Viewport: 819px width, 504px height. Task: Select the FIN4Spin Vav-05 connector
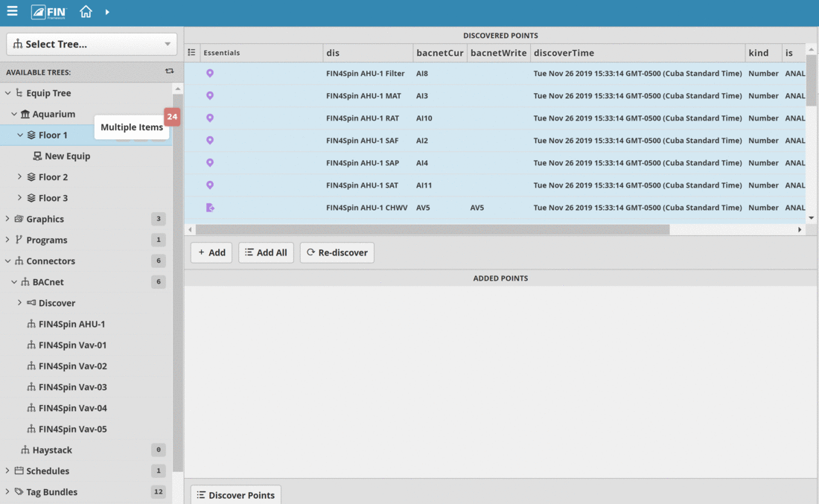click(x=73, y=429)
